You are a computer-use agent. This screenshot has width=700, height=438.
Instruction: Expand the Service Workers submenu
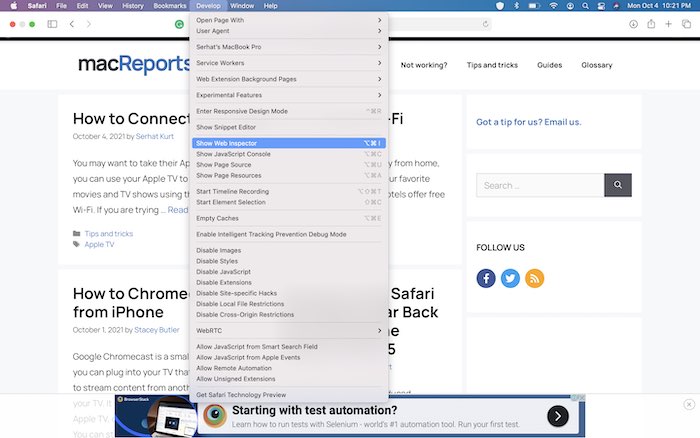point(289,63)
